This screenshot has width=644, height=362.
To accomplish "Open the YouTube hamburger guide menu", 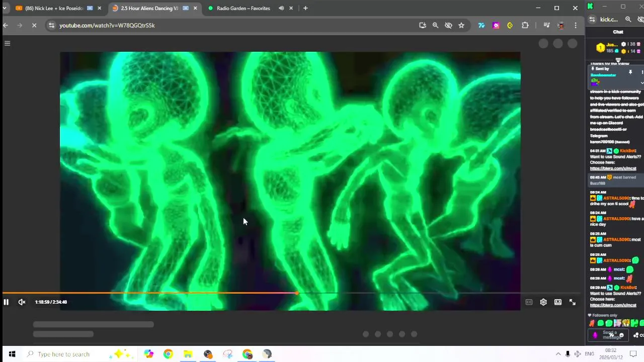I will coord(8,43).
